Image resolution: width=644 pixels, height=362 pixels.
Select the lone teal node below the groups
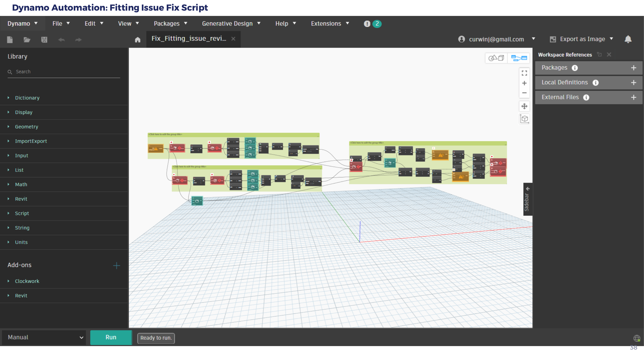pyautogui.click(x=197, y=201)
